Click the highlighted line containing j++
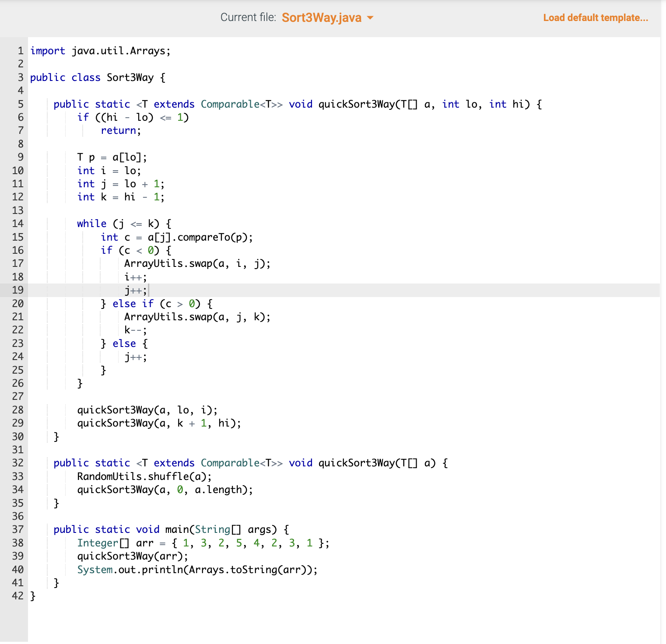The width and height of the screenshot is (666, 644). [136, 290]
